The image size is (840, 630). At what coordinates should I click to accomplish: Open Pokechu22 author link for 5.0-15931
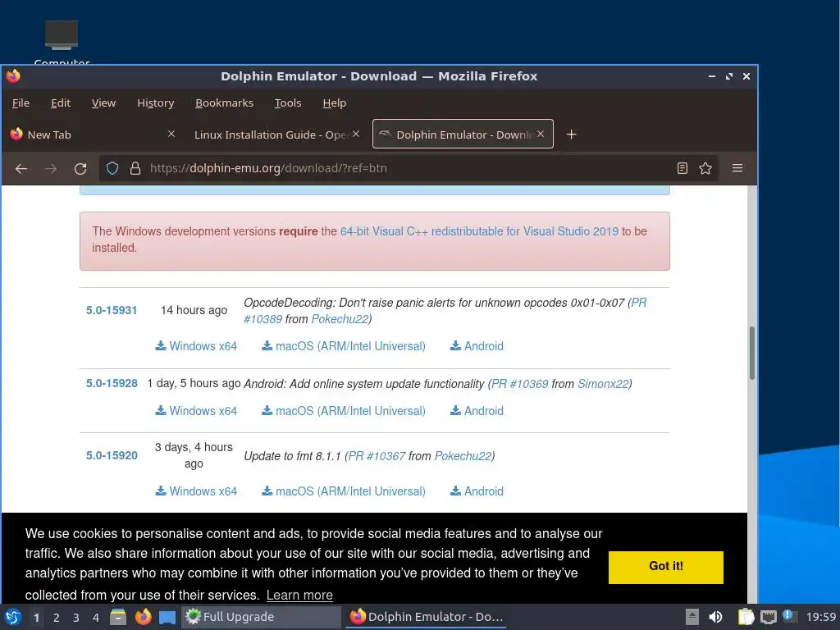(x=340, y=319)
